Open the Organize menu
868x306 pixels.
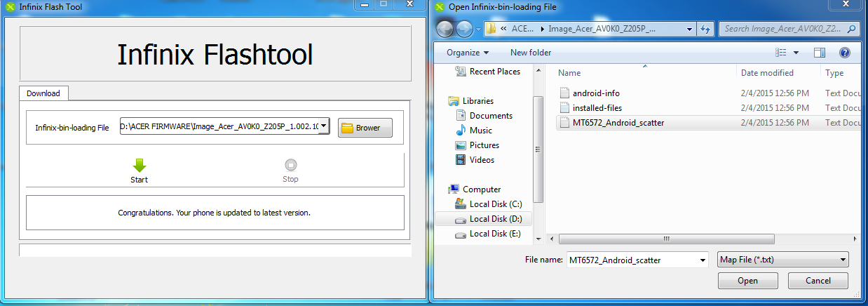point(468,53)
